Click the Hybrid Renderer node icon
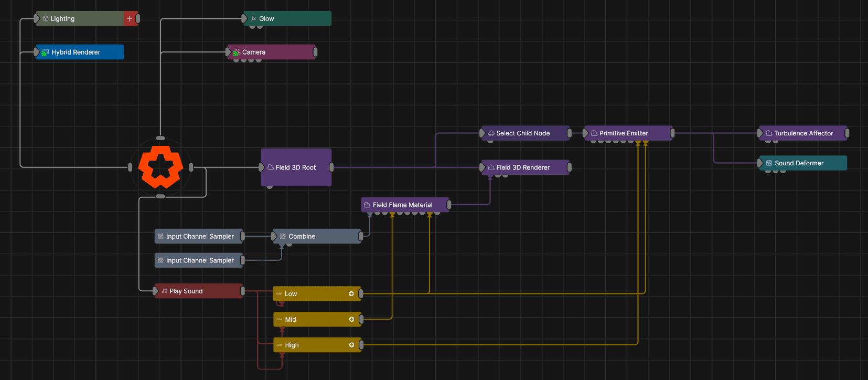868x380 pixels. click(45, 52)
